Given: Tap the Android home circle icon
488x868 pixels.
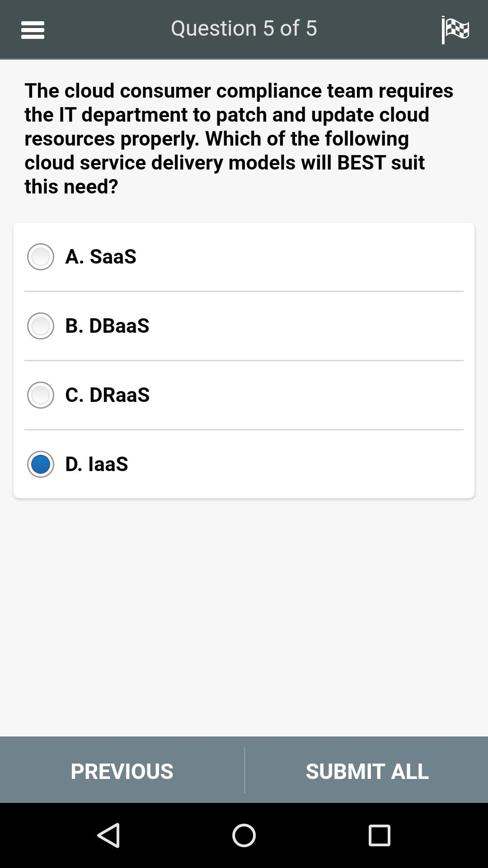Looking at the screenshot, I should pyautogui.click(x=244, y=835).
